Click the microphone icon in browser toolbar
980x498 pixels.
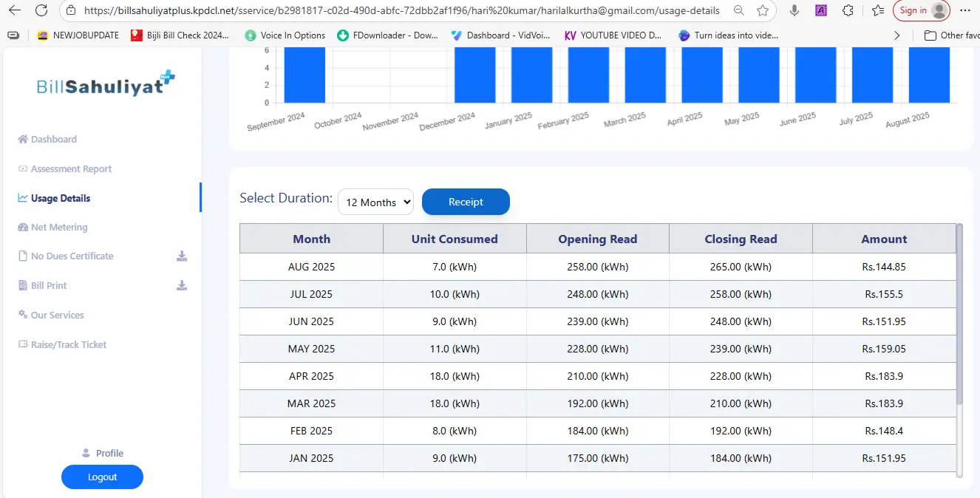[794, 10]
